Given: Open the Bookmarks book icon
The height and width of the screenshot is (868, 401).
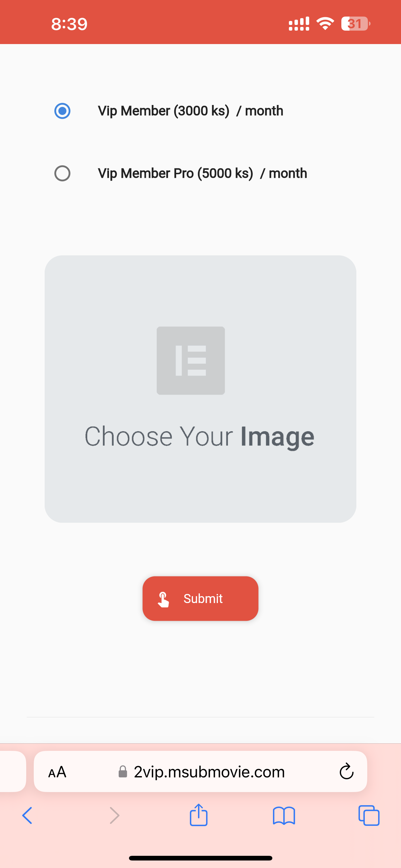Looking at the screenshot, I should pyautogui.click(x=284, y=816).
